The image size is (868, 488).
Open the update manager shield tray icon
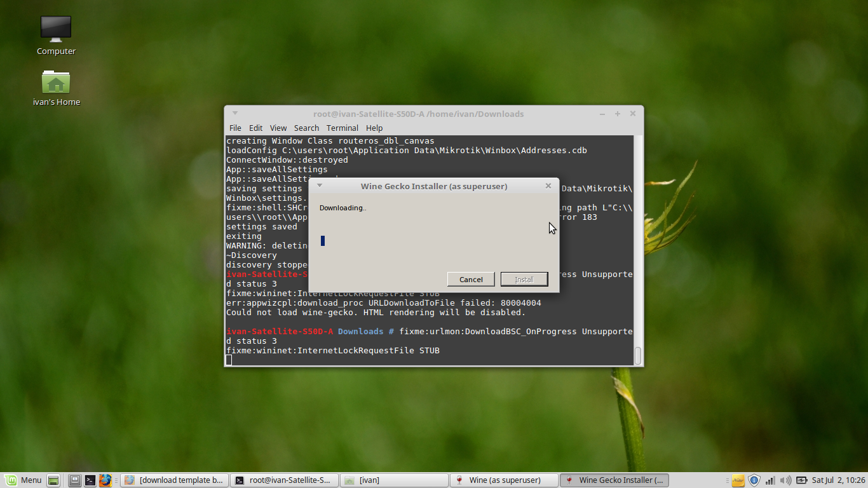coord(754,480)
